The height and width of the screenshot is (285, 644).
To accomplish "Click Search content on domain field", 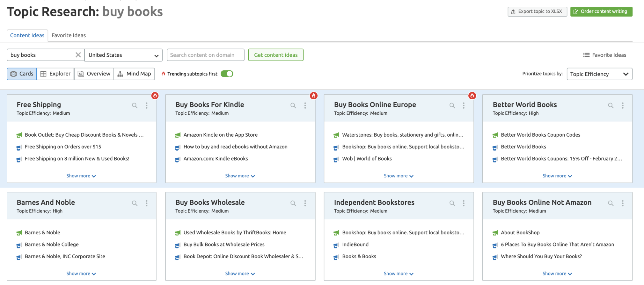I will click(206, 55).
